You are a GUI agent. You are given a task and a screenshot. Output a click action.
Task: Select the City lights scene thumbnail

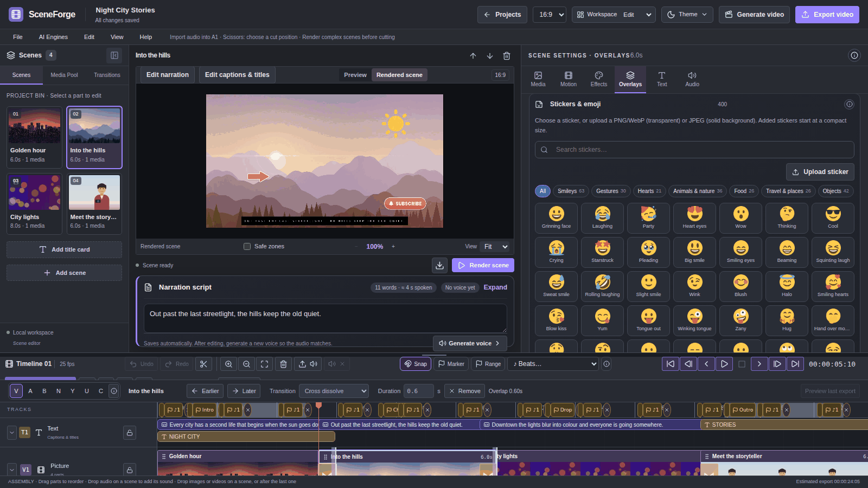coord(34,203)
